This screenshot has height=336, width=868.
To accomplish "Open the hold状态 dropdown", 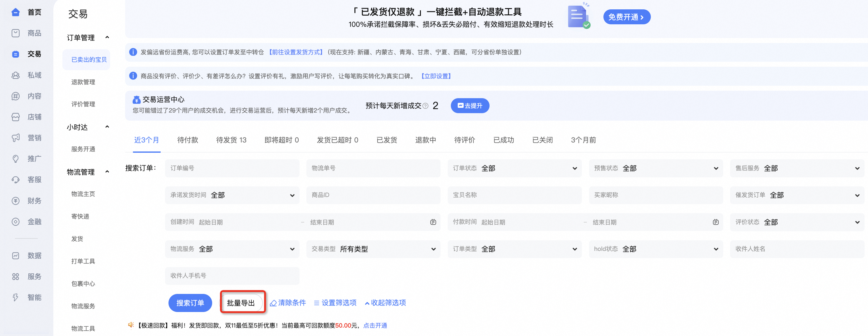I will point(656,249).
